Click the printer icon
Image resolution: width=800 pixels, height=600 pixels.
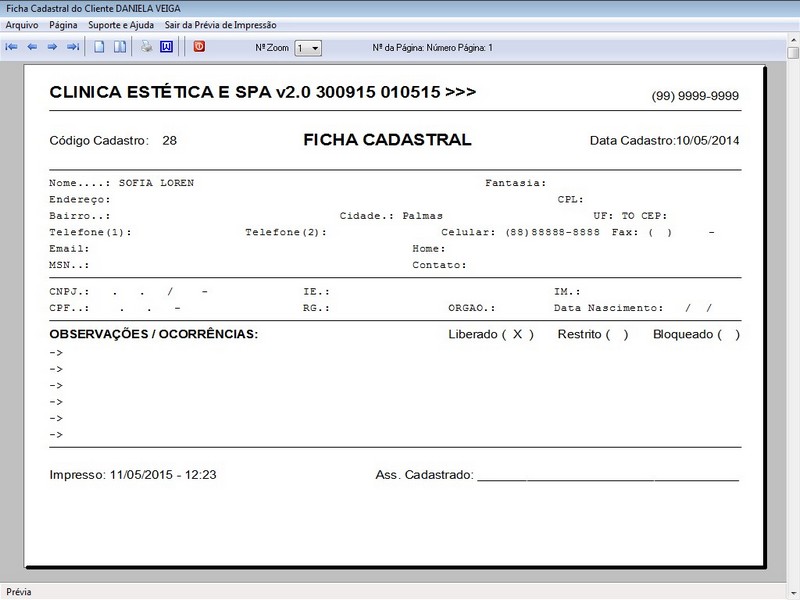[x=146, y=47]
